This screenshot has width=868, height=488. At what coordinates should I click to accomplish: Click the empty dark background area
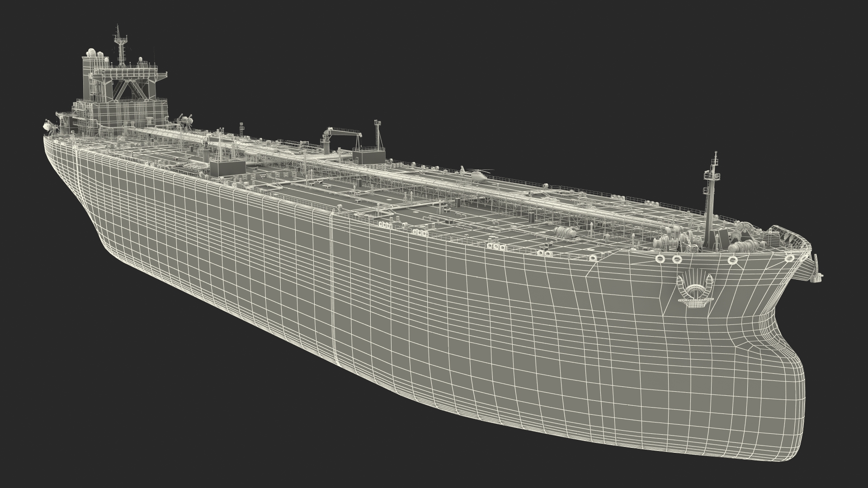pos(588,68)
